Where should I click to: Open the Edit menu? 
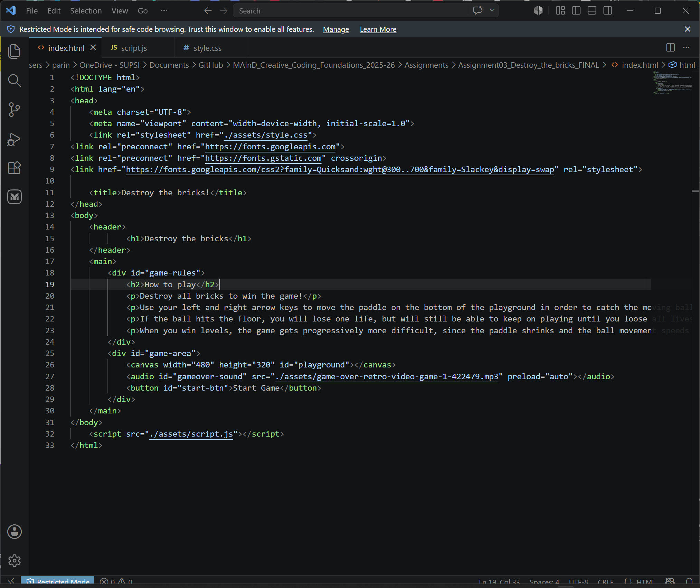(54, 11)
